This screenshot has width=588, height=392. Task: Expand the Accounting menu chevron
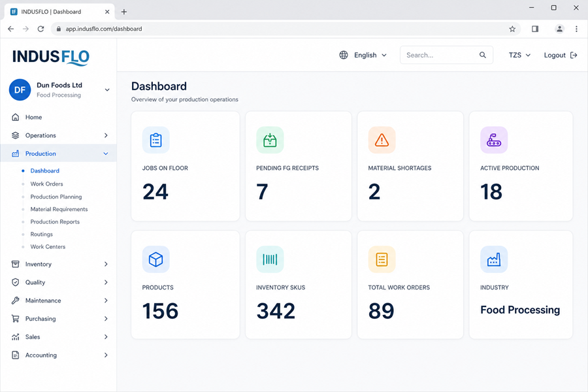pos(106,355)
